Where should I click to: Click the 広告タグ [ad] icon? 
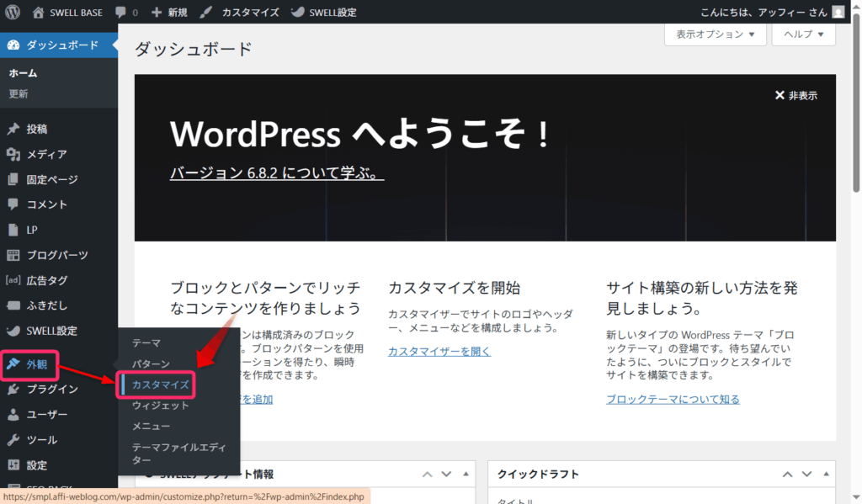[13, 280]
